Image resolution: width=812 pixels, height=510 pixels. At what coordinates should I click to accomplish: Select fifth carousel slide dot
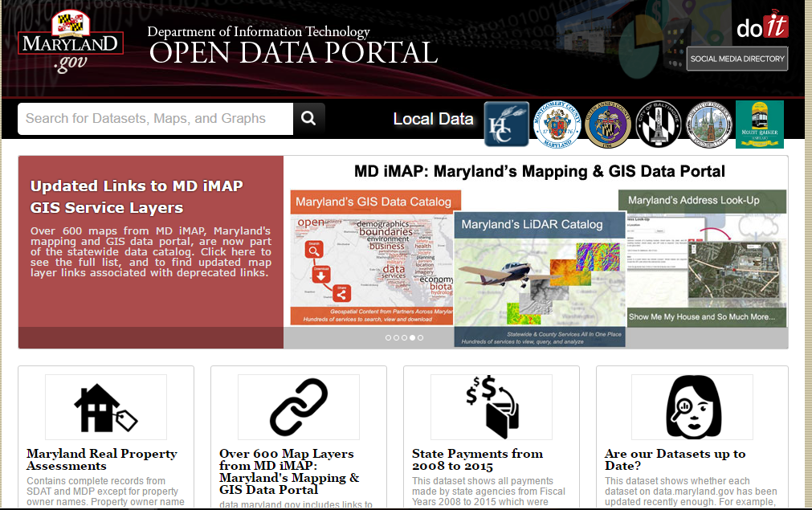pos(421,337)
